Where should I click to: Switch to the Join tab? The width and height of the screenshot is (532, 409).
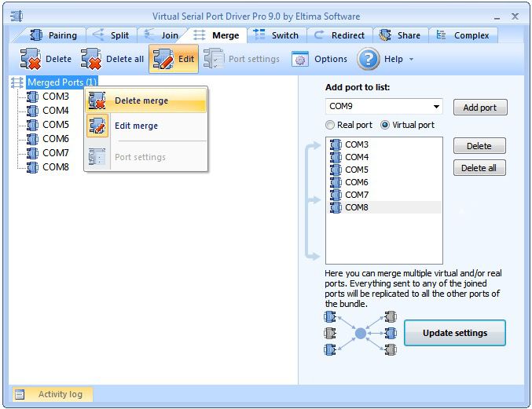coord(163,35)
